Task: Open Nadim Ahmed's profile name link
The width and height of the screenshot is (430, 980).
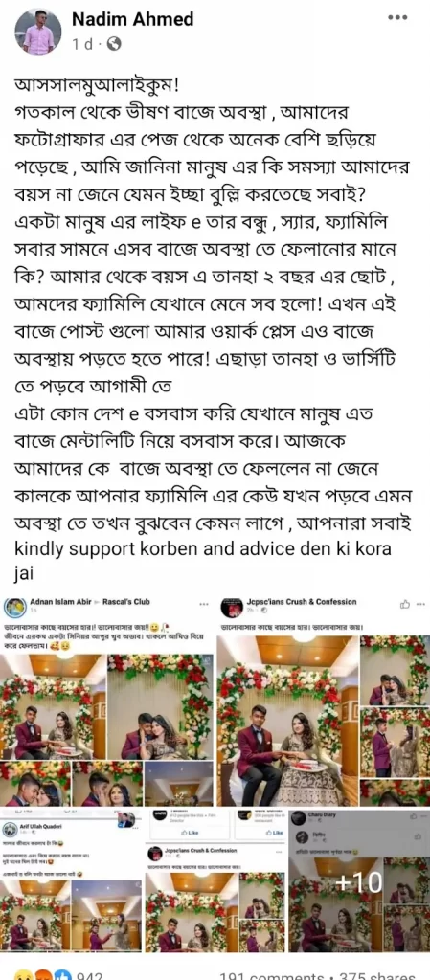Action: [132, 19]
